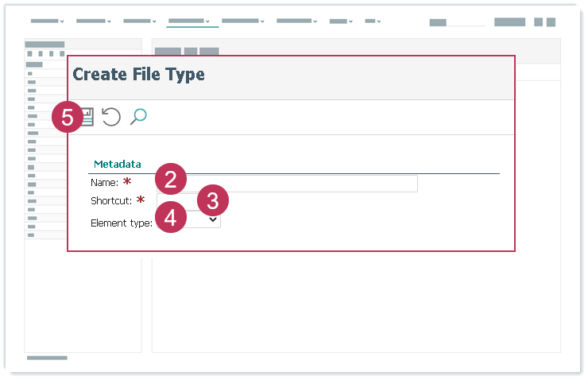Screen dimensions: 588x380
Task: Expand the last menu in the top menu bar
Action: [373, 21]
